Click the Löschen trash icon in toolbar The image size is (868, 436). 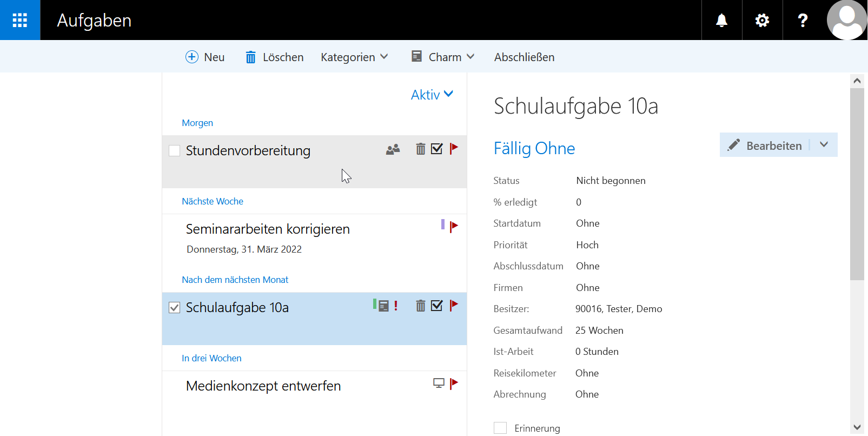(250, 57)
